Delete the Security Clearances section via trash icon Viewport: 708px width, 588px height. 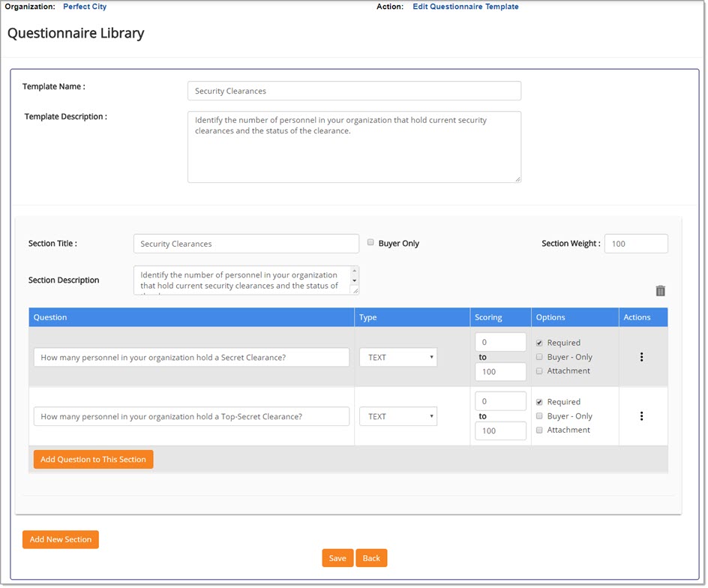(660, 290)
